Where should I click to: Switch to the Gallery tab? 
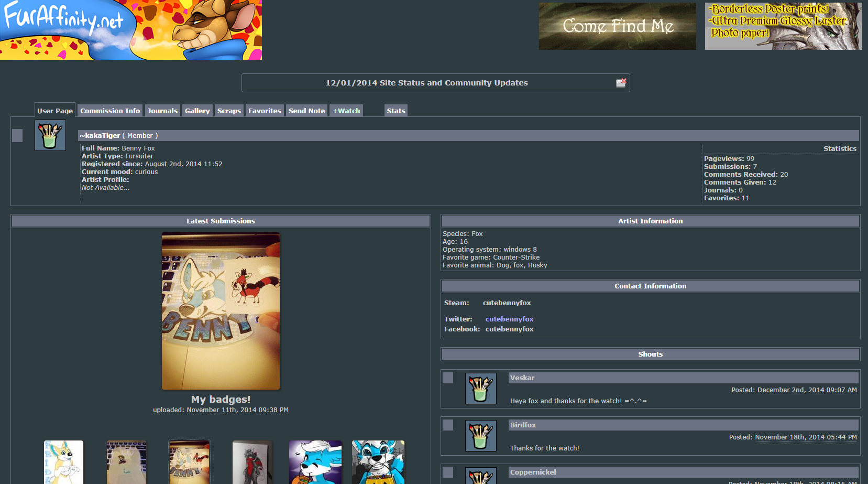coord(197,111)
